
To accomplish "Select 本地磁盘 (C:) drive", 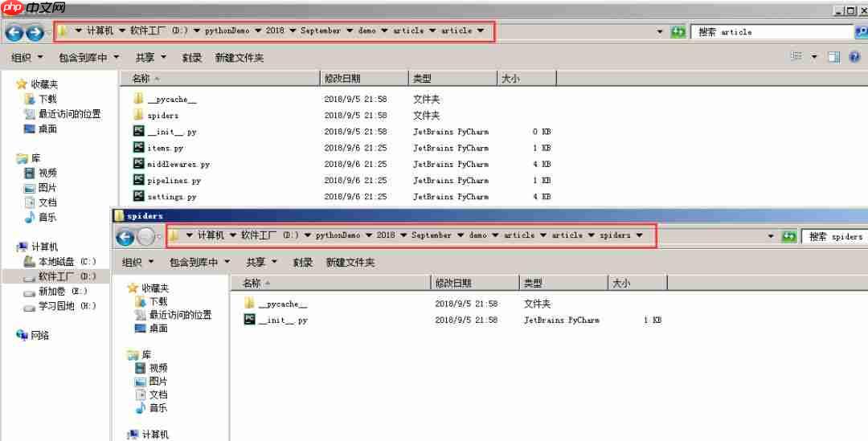I will tap(60, 262).
